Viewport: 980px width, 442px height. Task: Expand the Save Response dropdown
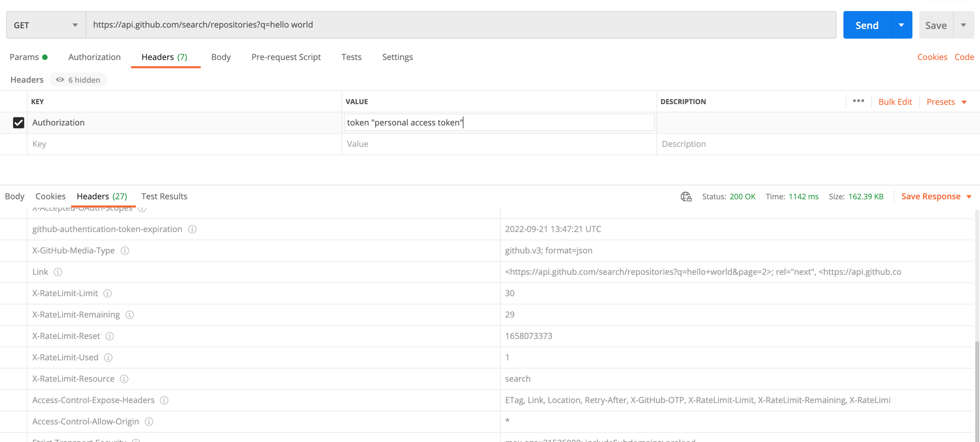pyautogui.click(x=969, y=197)
